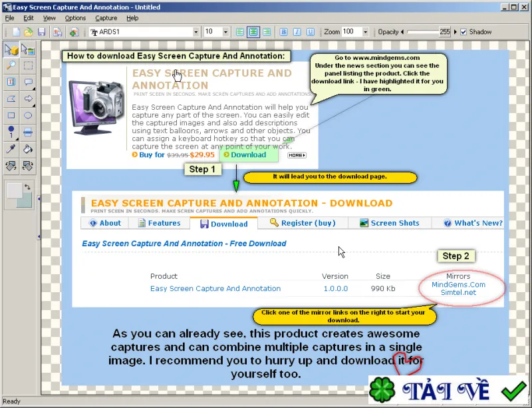The height and width of the screenshot is (408, 532).
Task: Set text alignment to left
Action: click(x=240, y=32)
